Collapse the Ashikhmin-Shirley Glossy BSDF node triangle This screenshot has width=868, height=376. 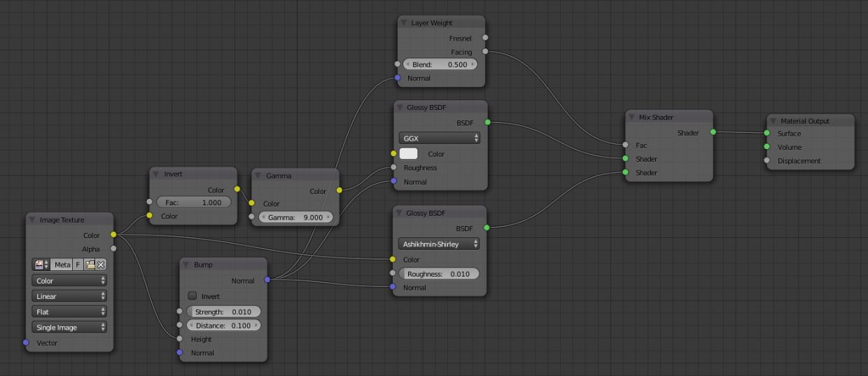tap(399, 213)
